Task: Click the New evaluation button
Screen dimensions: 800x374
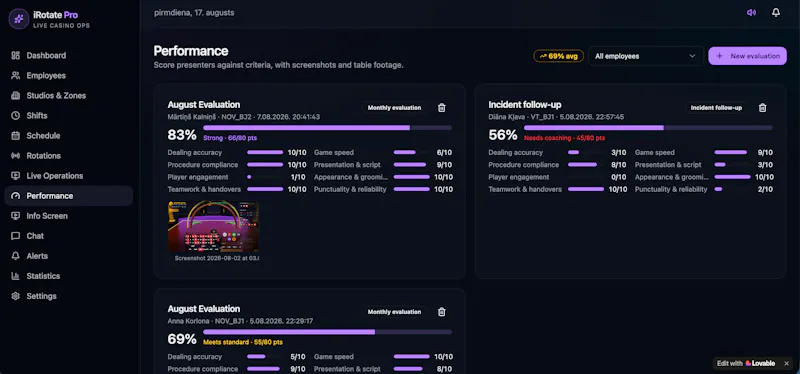Action: (x=747, y=56)
